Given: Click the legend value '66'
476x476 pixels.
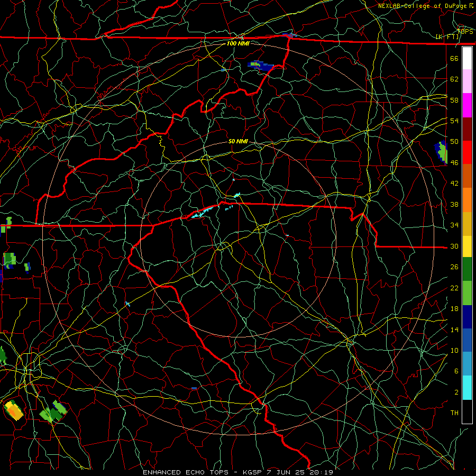Looking at the screenshot, I should [x=454, y=58].
